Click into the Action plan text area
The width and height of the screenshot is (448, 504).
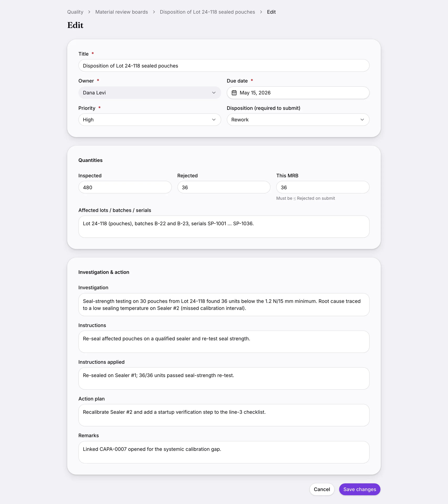click(224, 415)
